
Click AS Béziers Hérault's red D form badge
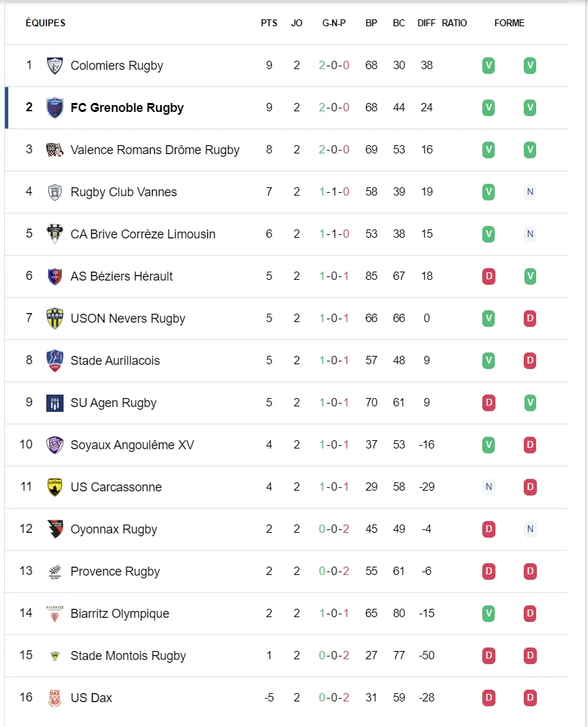489,276
